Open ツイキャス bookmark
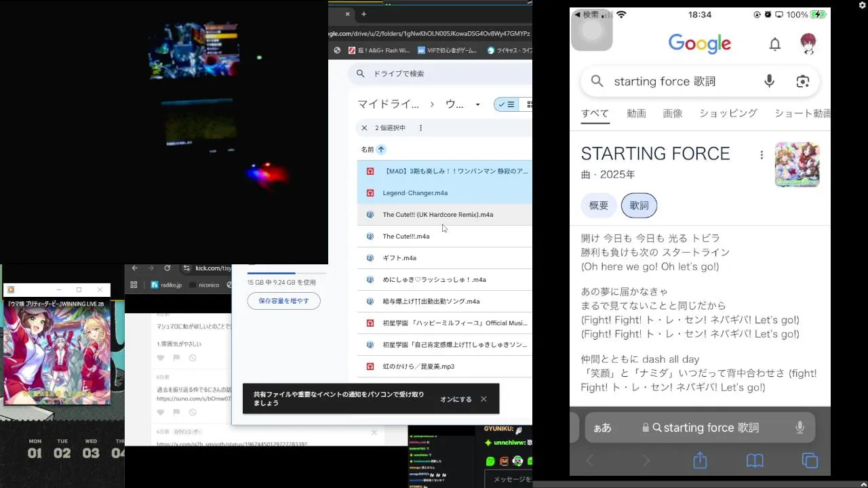This screenshot has height=488, width=868. (510, 50)
